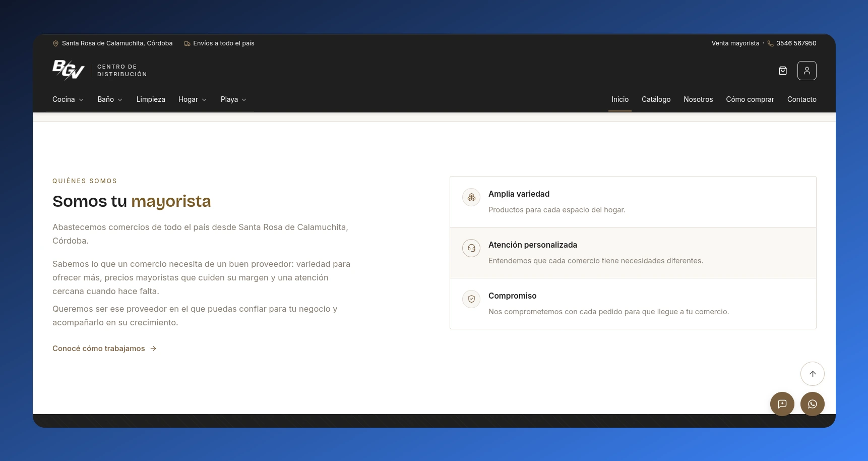
Task: Open the Catálogo page
Action: coord(656,99)
